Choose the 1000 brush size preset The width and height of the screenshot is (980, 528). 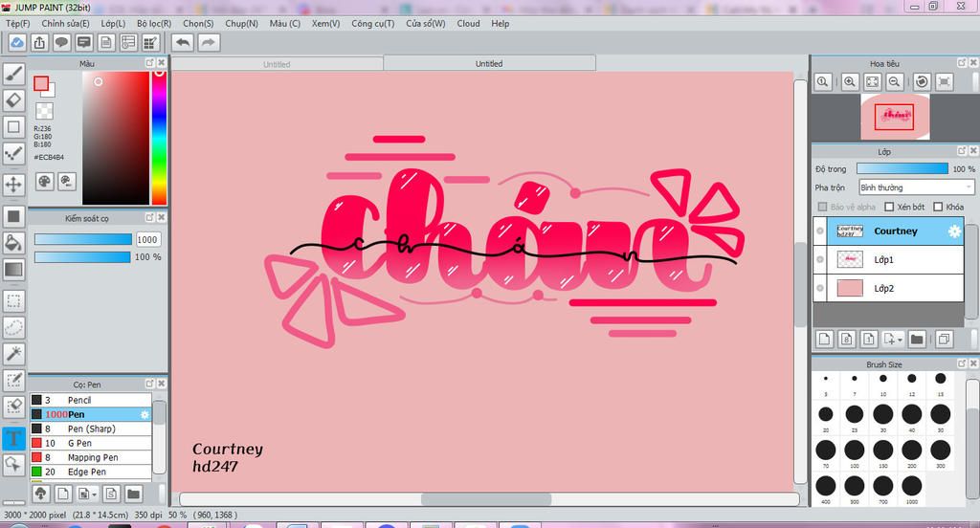[912, 486]
